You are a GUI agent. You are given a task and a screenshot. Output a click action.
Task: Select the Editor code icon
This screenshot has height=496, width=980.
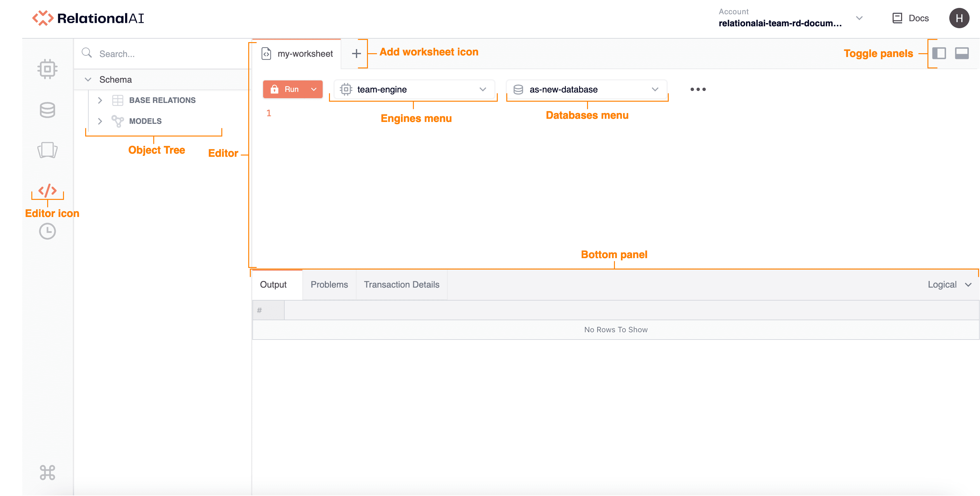click(x=47, y=190)
